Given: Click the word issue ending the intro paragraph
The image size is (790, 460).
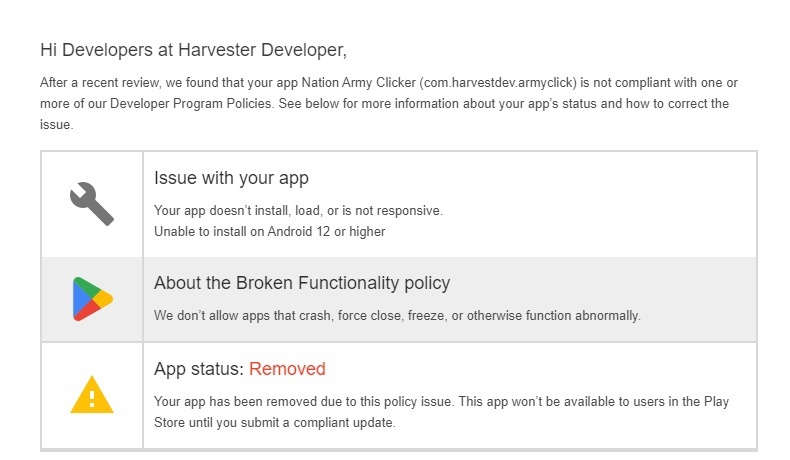Looking at the screenshot, I should click(56, 125).
